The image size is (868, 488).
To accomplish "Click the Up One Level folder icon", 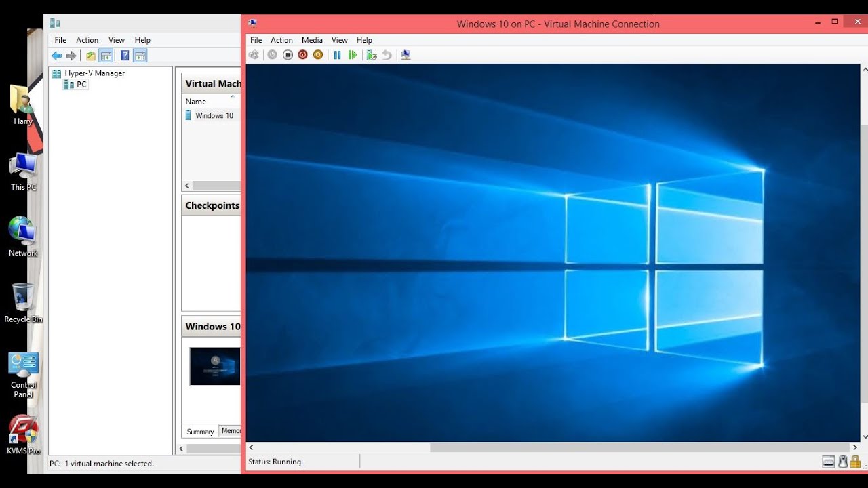I will [x=91, y=56].
